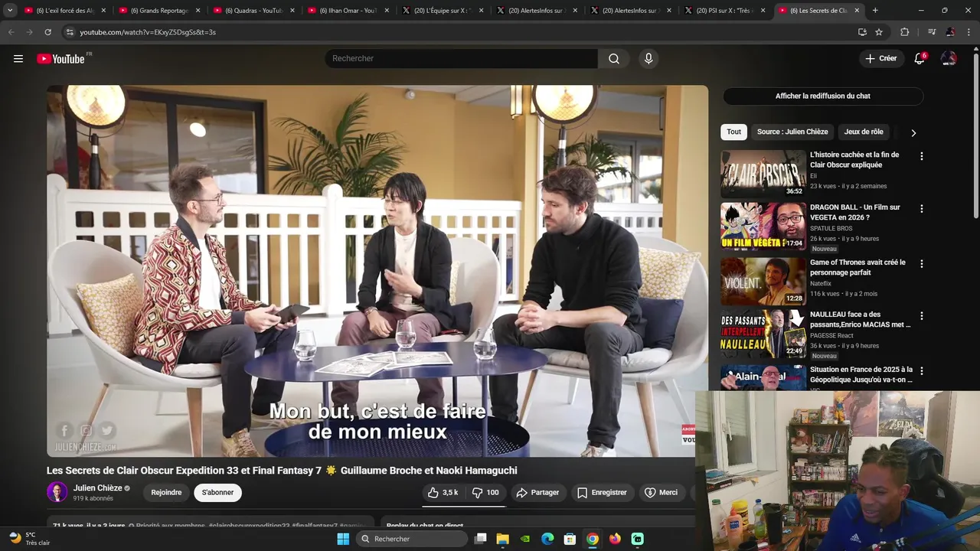This screenshot has height=551, width=980.
Task: Open the Game of Thrones video thumbnail
Action: [763, 281]
